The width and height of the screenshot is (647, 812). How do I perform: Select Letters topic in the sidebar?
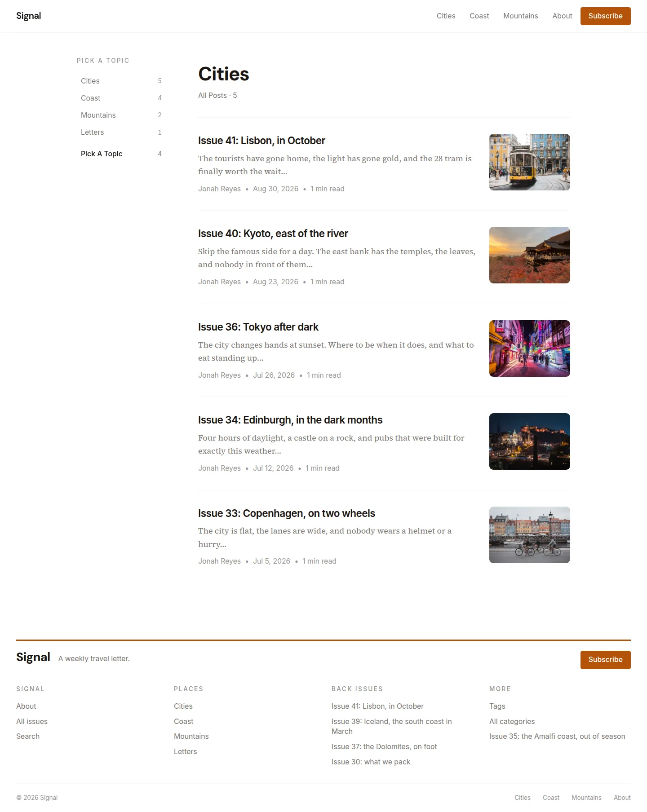(x=121, y=132)
